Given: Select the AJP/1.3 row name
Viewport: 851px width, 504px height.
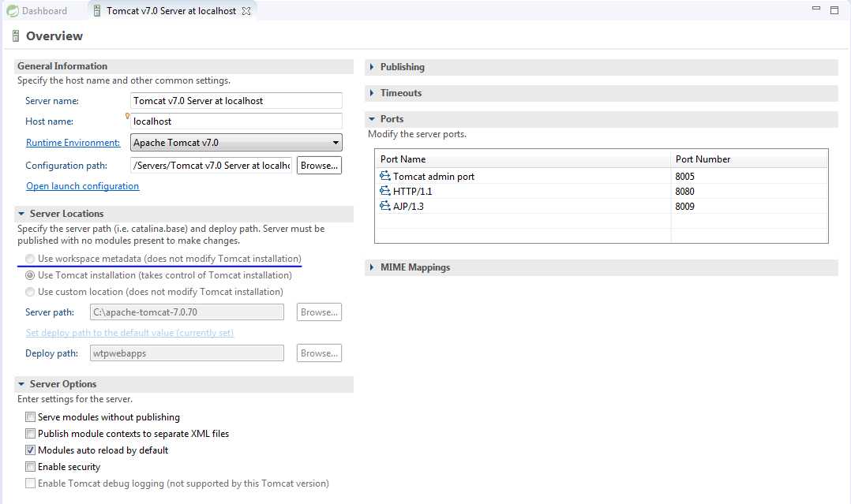Looking at the screenshot, I should tap(408, 206).
